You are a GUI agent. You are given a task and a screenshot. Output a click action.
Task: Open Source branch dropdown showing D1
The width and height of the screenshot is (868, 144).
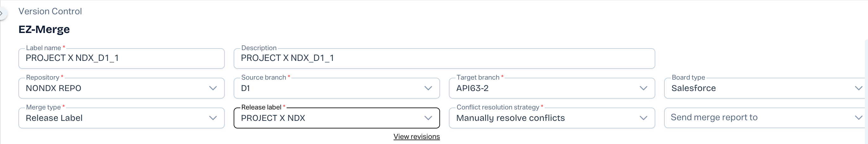(330, 88)
